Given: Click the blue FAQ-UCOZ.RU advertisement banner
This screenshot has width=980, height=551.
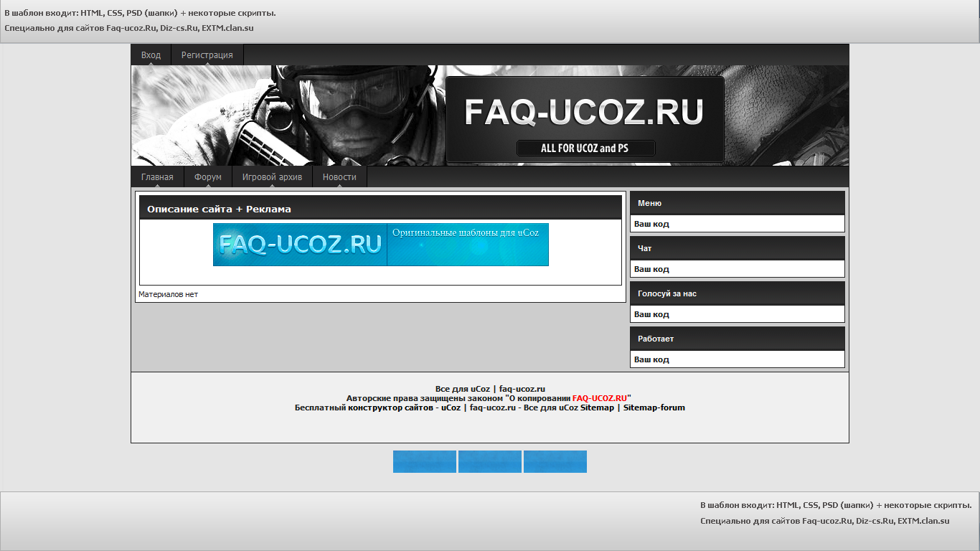Looking at the screenshot, I should tap(381, 245).
